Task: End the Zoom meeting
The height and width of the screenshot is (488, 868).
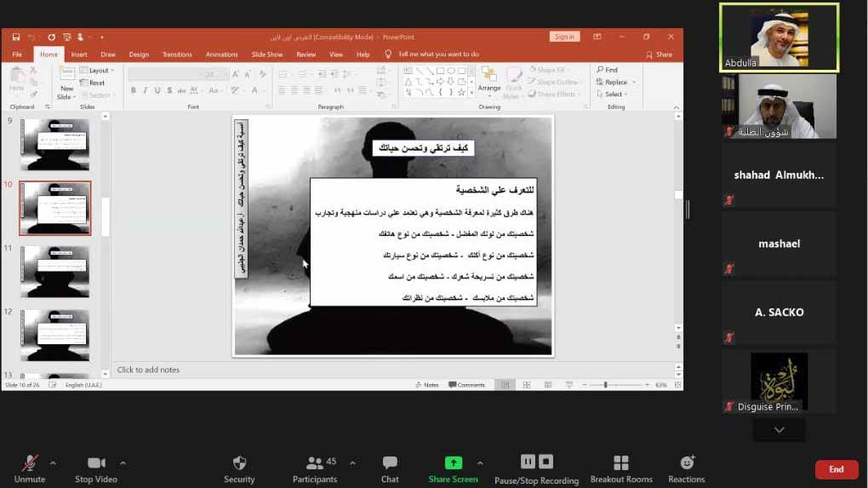Action: pyautogui.click(x=837, y=469)
